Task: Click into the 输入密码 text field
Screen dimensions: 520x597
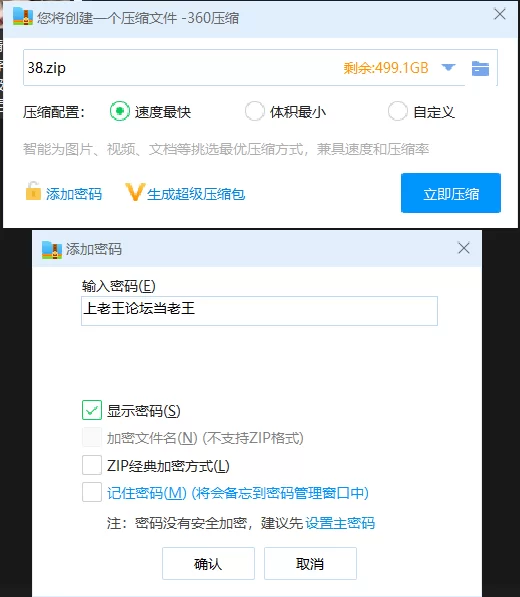Action: [259, 311]
